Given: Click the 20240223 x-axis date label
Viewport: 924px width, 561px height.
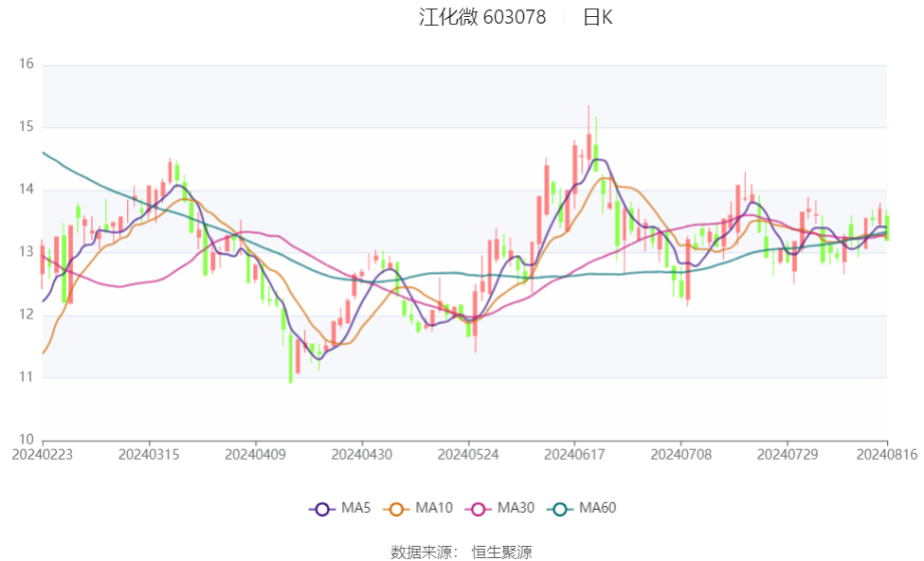Looking at the screenshot, I should [x=43, y=455].
